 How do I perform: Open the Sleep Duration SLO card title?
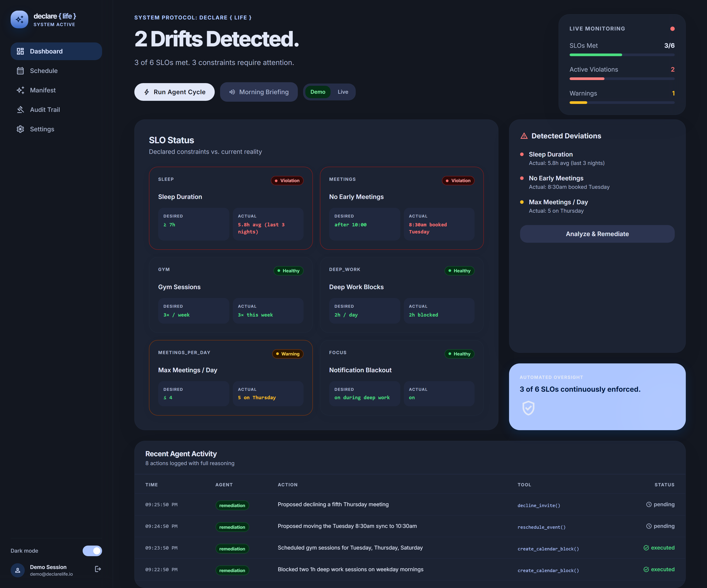coord(180,197)
